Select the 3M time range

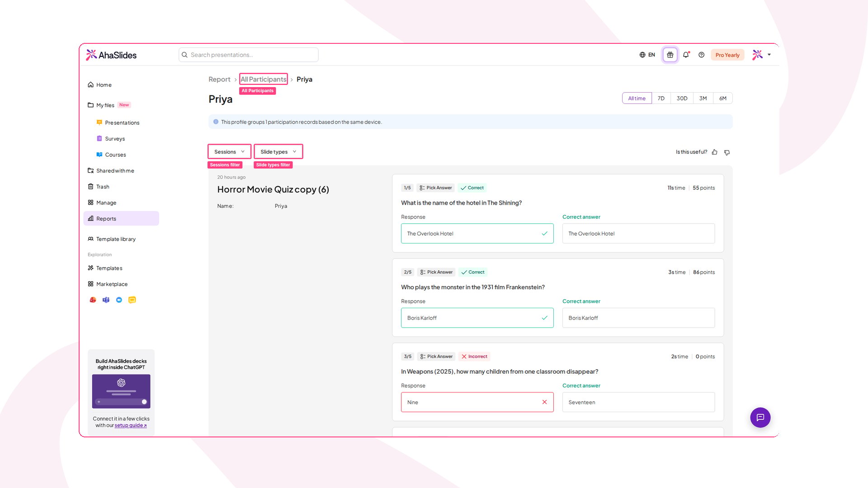point(703,99)
